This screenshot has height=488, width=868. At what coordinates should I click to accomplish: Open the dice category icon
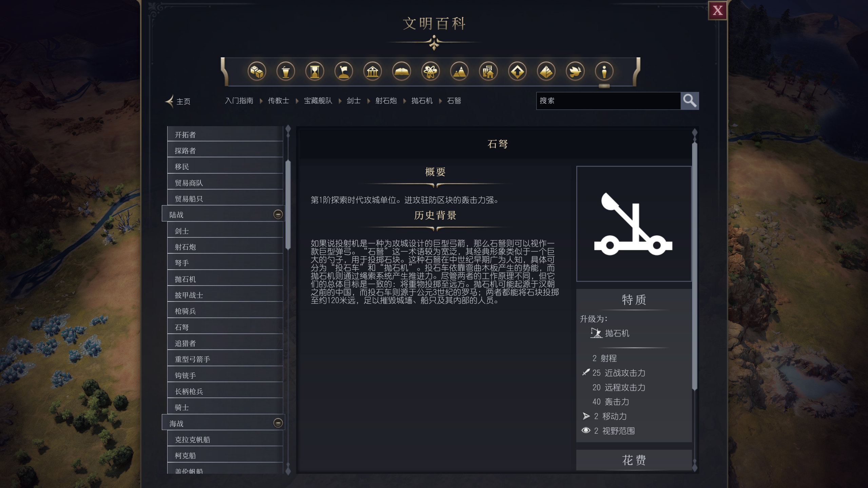[x=257, y=72]
